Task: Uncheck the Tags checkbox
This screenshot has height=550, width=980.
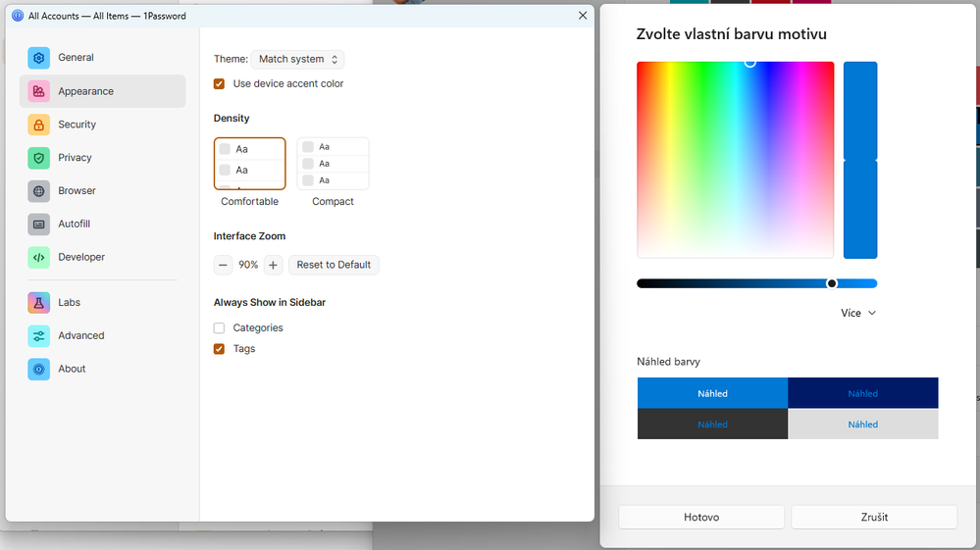Action: tap(220, 349)
